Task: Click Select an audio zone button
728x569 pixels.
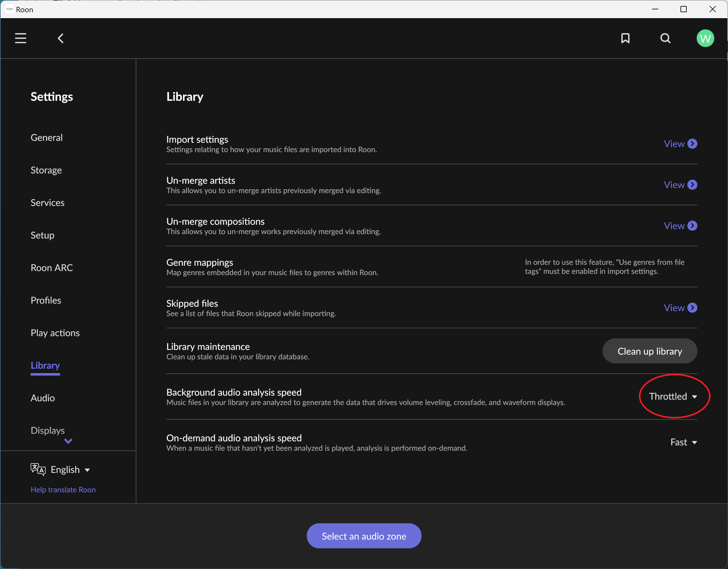Action: [x=364, y=536]
